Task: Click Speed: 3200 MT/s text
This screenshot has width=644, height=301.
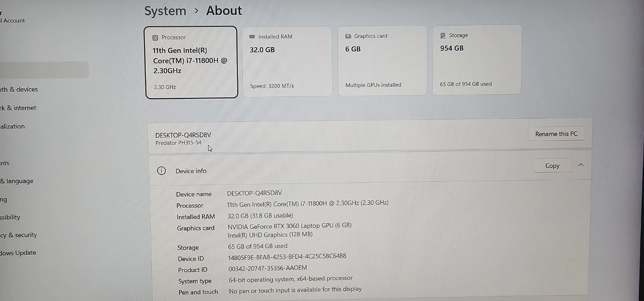Action: 272,86
